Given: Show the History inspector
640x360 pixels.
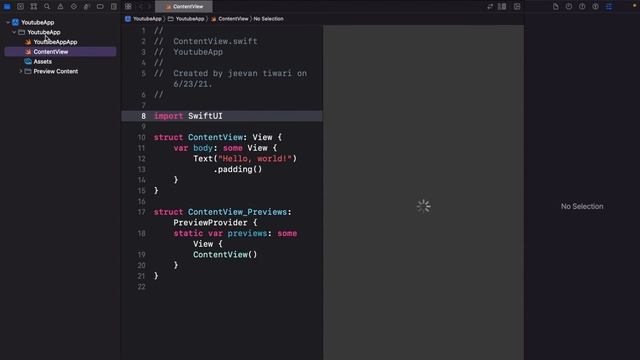Looking at the screenshot, I should click(x=569, y=7).
